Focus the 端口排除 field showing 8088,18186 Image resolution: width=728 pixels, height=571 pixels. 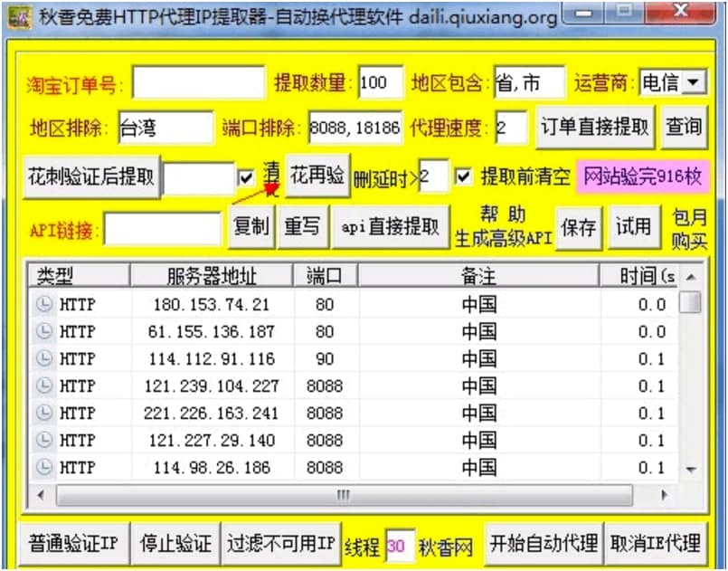click(355, 128)
